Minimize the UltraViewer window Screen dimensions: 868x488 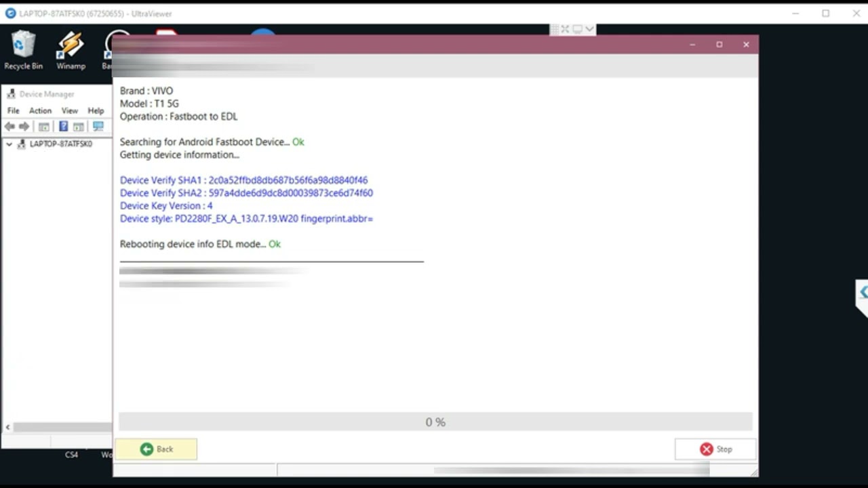[x=795, y=13]
